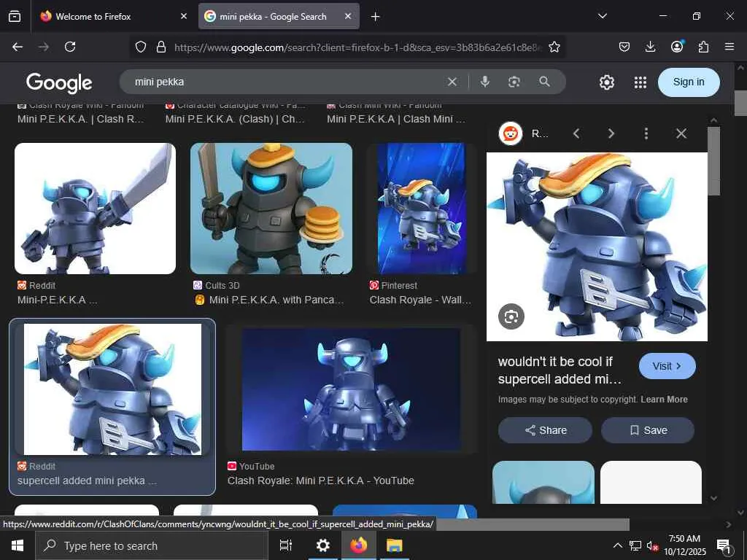The image size is (747, 560).
Task: Open the Google apps grid
Action: tap(640, 82)
